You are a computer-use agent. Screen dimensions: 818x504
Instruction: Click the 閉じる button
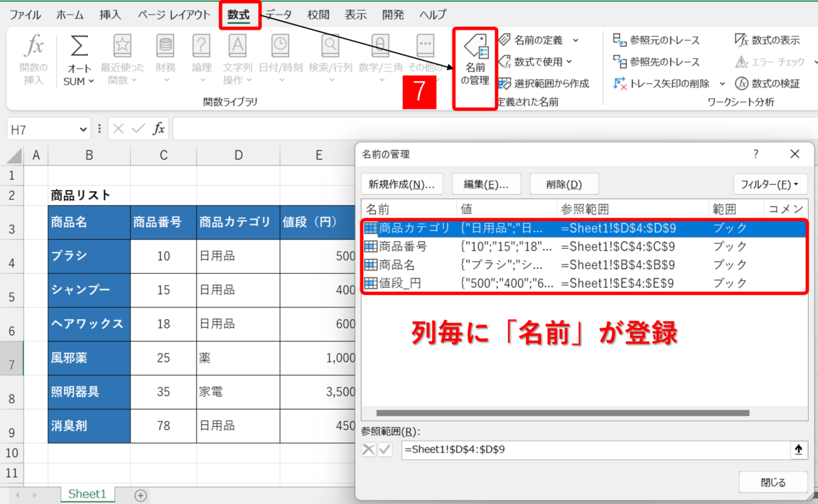click(773, 482)
